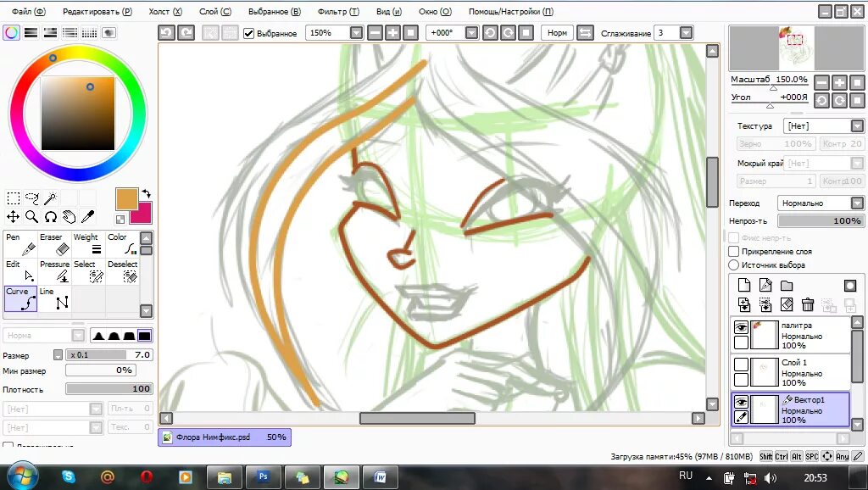Pick the magic wand tool

coord(50,198)
